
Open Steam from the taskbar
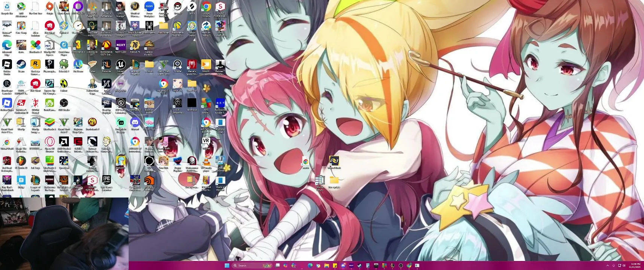pos(359,265)
